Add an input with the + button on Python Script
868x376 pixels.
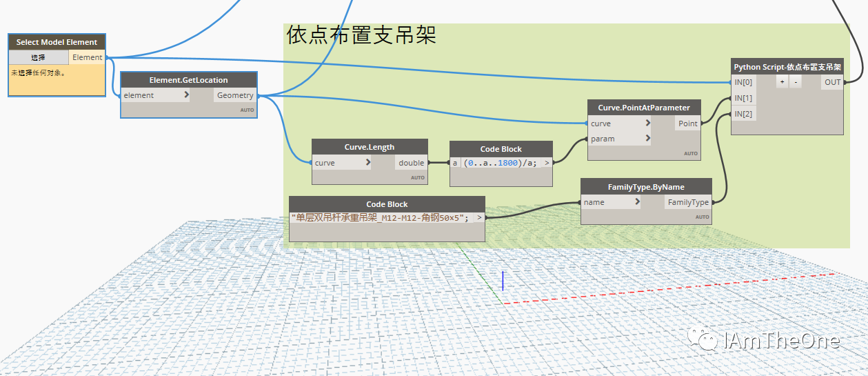[783, 82]
